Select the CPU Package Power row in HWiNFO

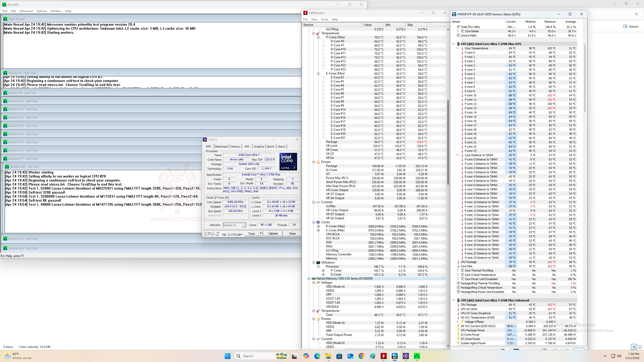pyautogui.click(x=517, y=330)
